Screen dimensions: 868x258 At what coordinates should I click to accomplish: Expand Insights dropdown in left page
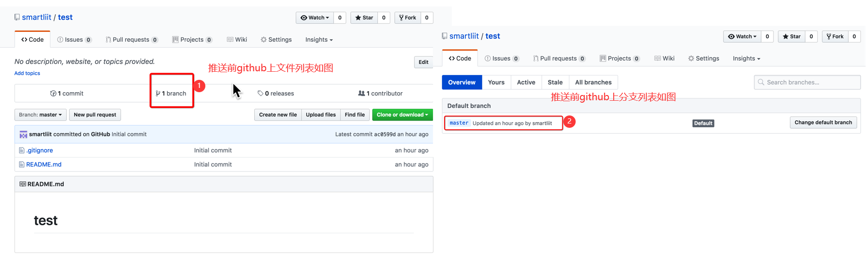(x=319, y=39)
